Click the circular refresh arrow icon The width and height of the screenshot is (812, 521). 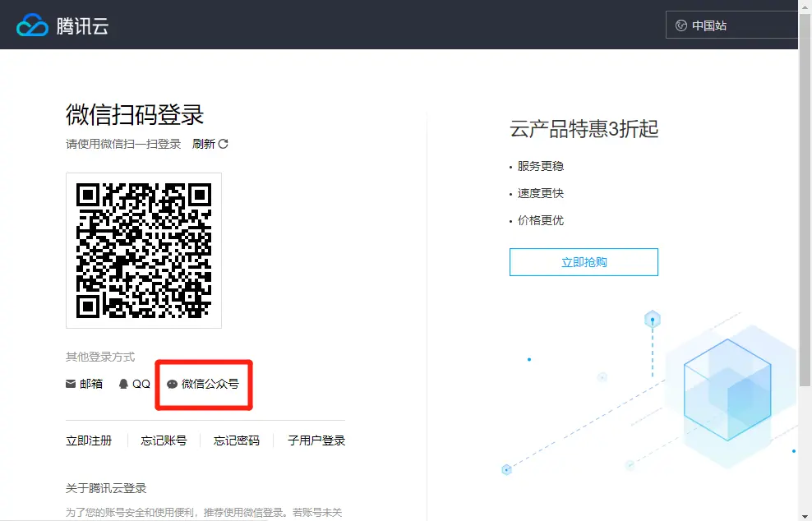tap(224, 144)
